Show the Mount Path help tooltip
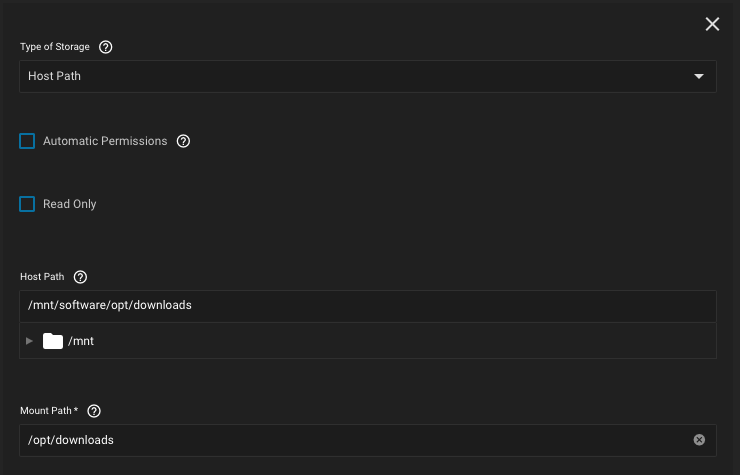This screenshot has width=740, height=475. (x=95, y=411)
